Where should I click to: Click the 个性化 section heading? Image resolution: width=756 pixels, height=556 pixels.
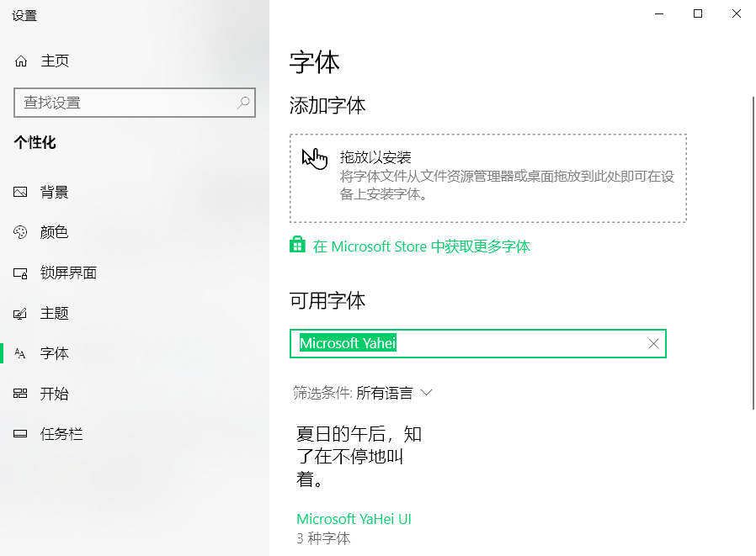click(x=35, y=143)
